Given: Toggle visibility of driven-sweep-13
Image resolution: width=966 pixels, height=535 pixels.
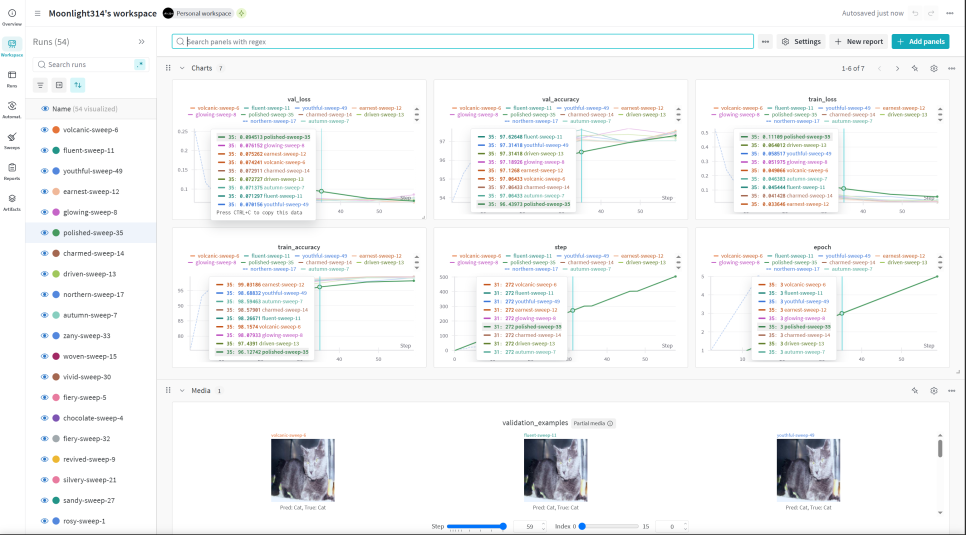Looking at the screenshot, I should pos(44,274).
